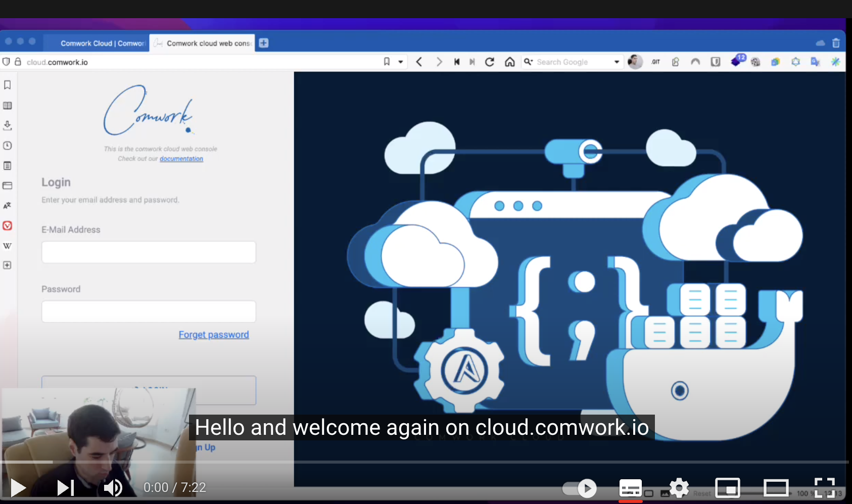Click the rewind history button

coord(457,62)
